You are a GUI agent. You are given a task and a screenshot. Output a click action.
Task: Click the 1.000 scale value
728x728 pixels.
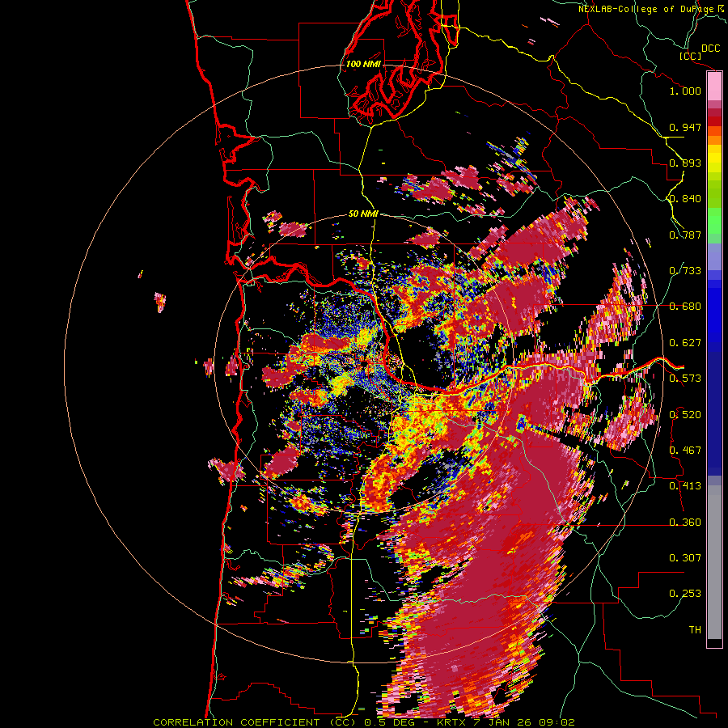[x=685, y=91]
